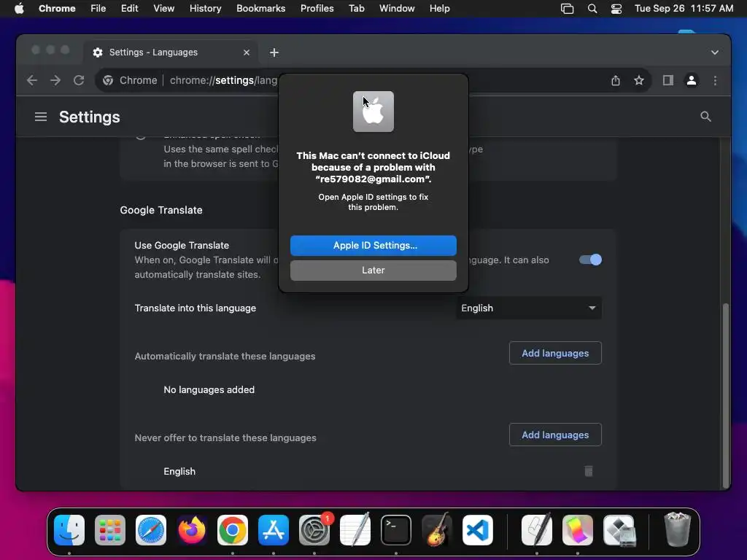Open Spotlight search in menu bar
Screen dimensions: 747x560
592,9
